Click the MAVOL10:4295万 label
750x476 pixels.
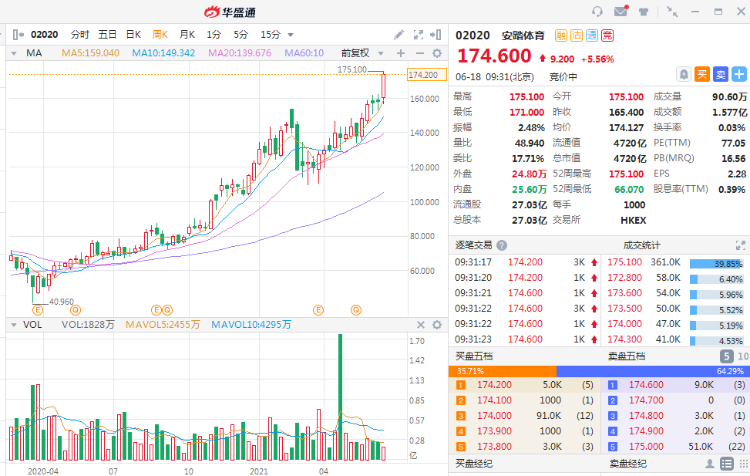[251, 325]
